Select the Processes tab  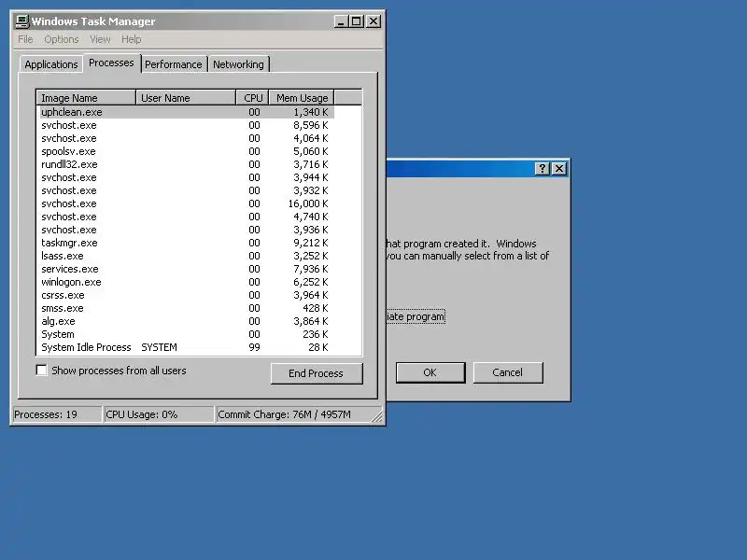tap(111, 63)
